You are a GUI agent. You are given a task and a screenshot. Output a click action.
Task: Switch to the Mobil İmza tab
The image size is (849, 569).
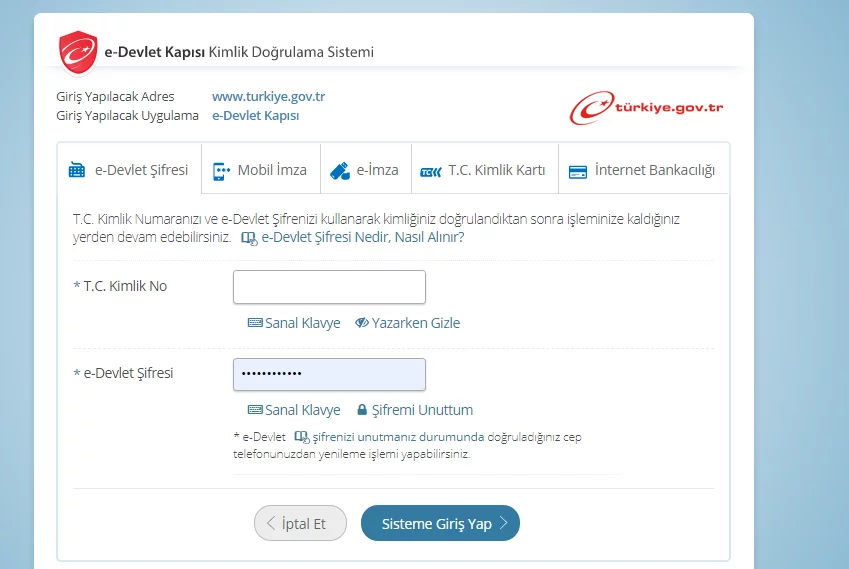(260, 169)
